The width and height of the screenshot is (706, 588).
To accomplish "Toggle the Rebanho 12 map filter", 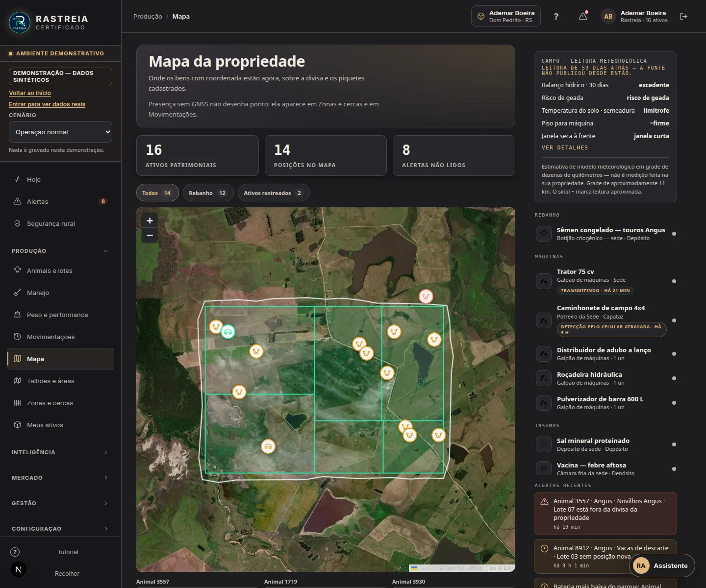I will pos(208,193).
